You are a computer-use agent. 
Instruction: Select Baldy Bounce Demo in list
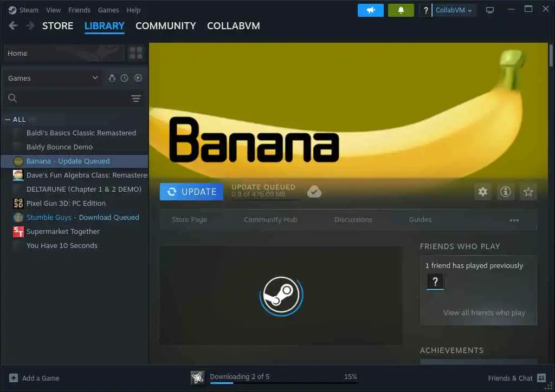coord(60,147)
